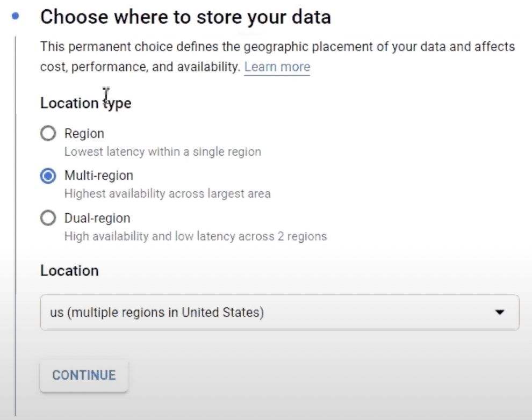
Task: Click the dropdown arrow in the Location field
Action: pyautogui.click(x=499, y=312)
